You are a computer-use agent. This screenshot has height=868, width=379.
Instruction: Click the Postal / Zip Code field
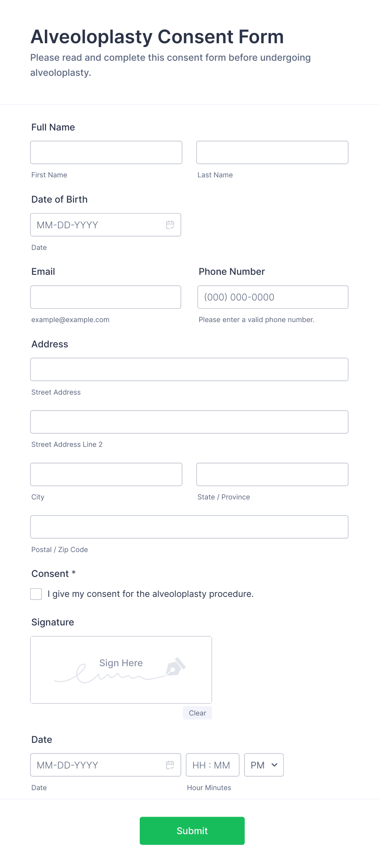pos(189,527)
